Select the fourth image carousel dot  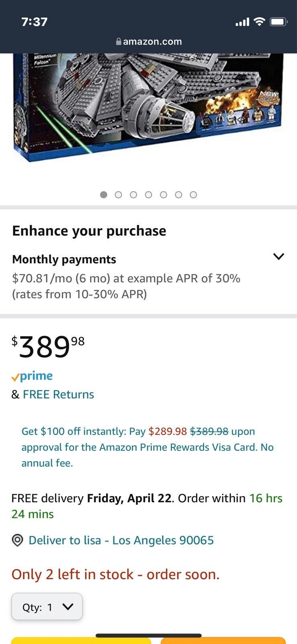click(148, 195)
